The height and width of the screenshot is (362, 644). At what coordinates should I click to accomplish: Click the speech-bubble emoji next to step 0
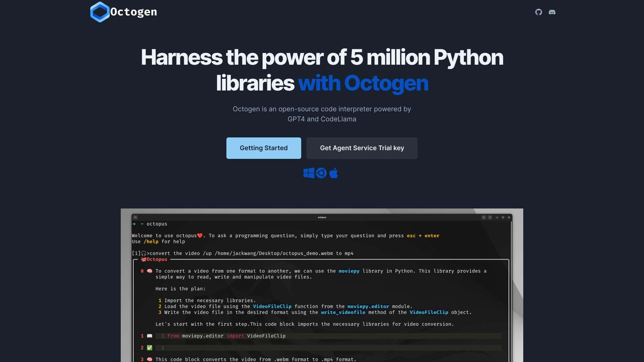point(149,271)
